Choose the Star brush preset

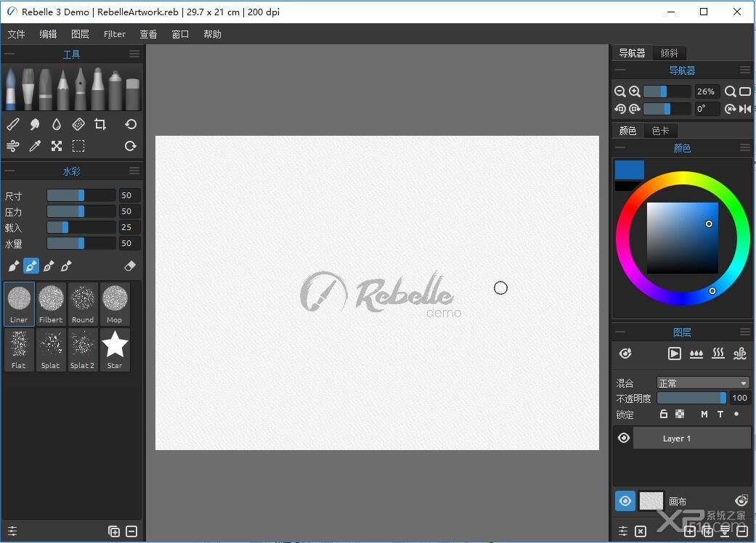pos(114,350)
